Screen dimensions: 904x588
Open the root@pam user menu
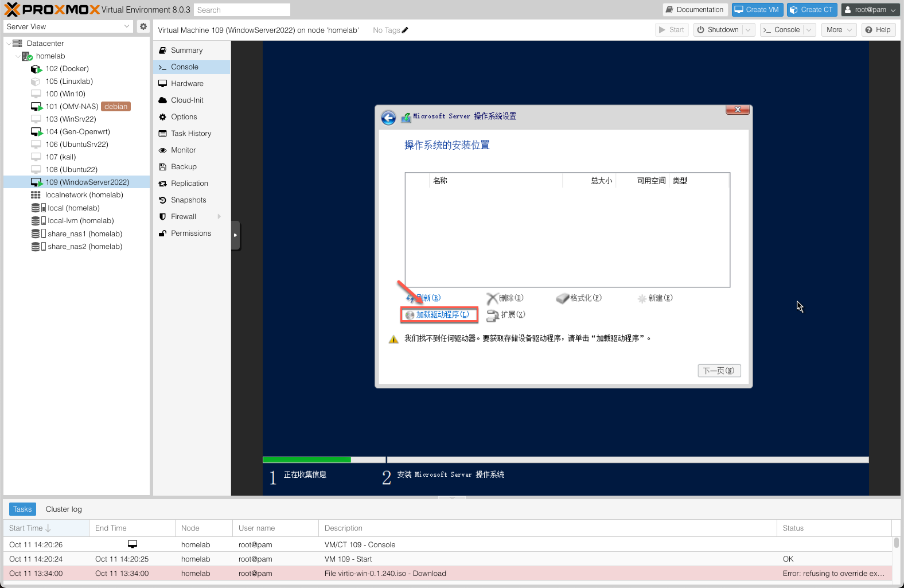[870, 10]
